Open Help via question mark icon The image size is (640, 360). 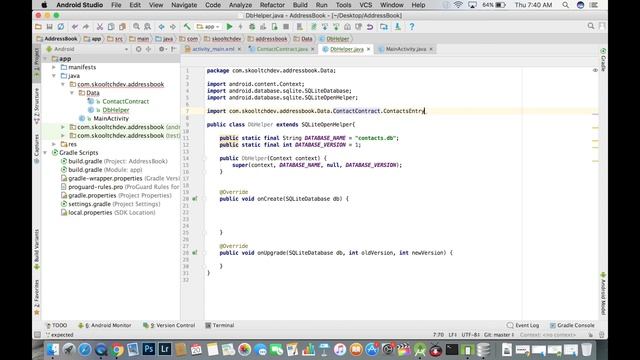click(x=412, y=27)
